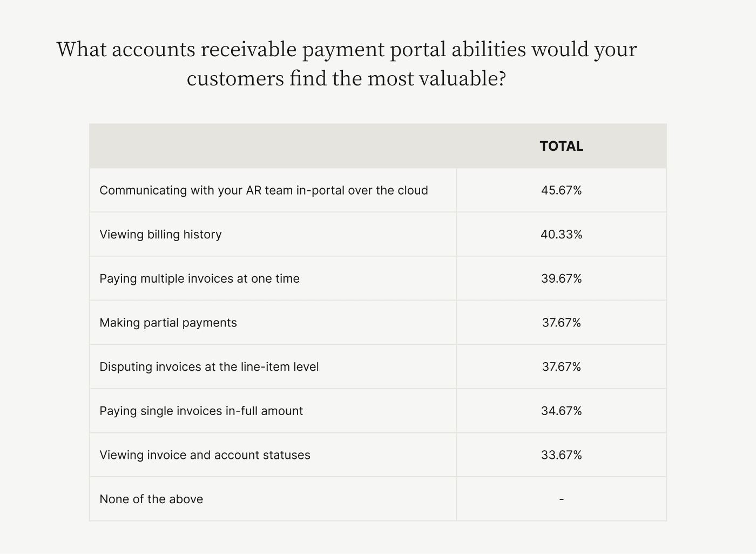The width and height of the screenshot is (756, 554).
Task: Select 'Disputing invoices at the line-item level' label
Action: [x=209, y=367]
